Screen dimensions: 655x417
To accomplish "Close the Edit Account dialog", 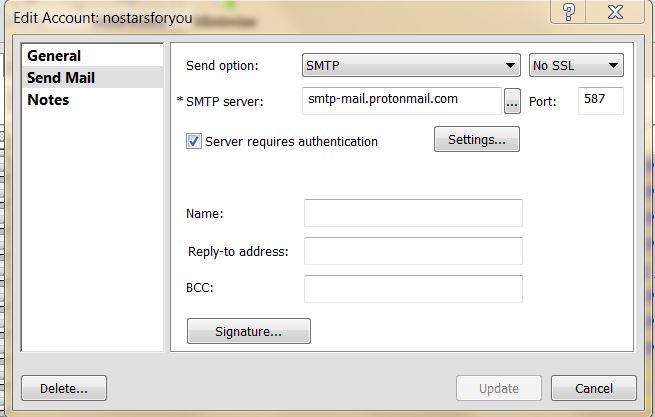I will click(615, 11).
